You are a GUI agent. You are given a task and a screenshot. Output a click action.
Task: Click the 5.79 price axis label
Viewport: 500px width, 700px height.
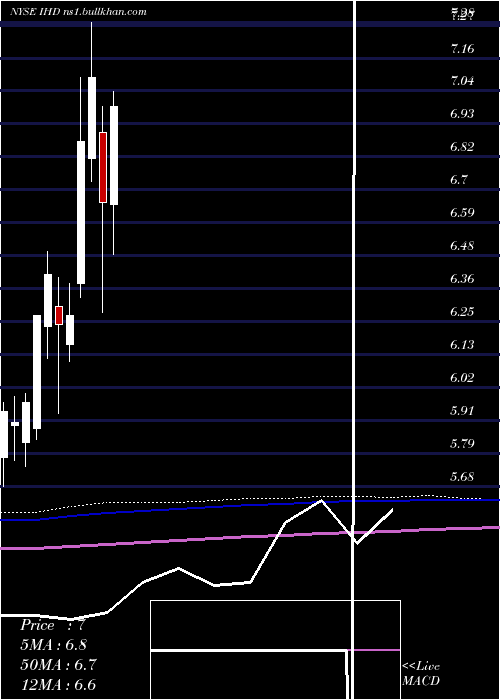(462, 444)
